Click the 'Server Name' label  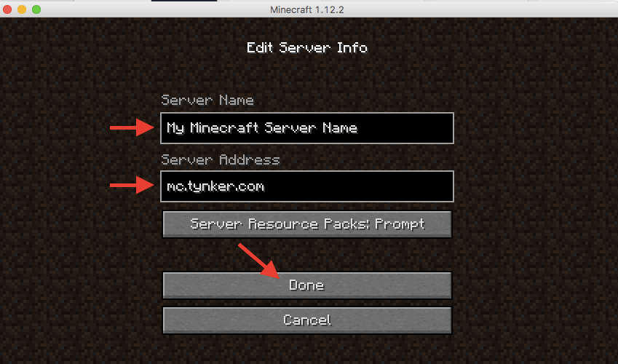click(x=207, y=100)
